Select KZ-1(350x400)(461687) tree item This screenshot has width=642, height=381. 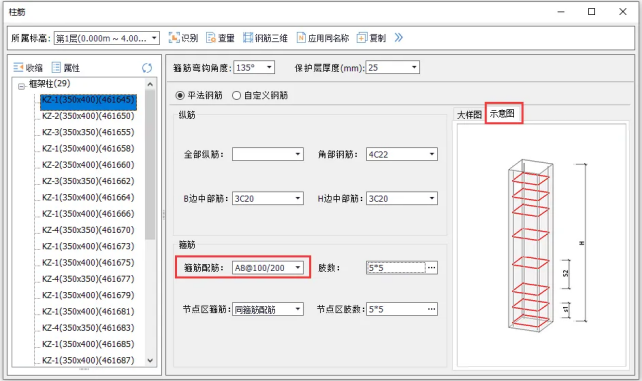click(88, 360)
